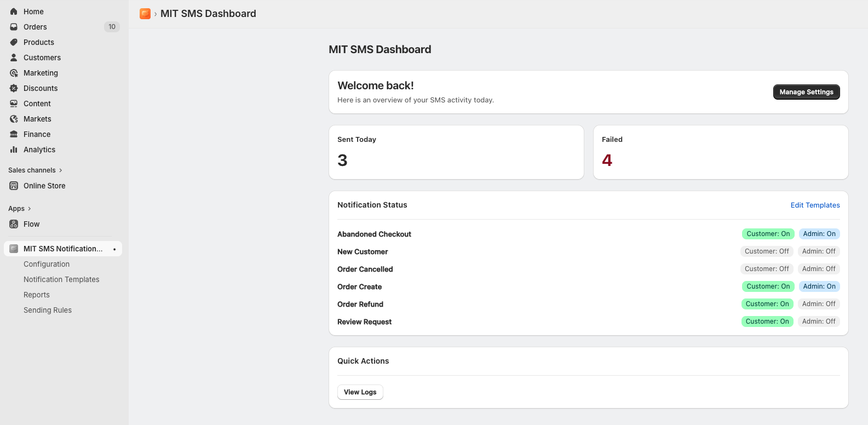868x425 pixels.
Task: Click the Content icon in sidebar
Action: click(x=14, y=104)
